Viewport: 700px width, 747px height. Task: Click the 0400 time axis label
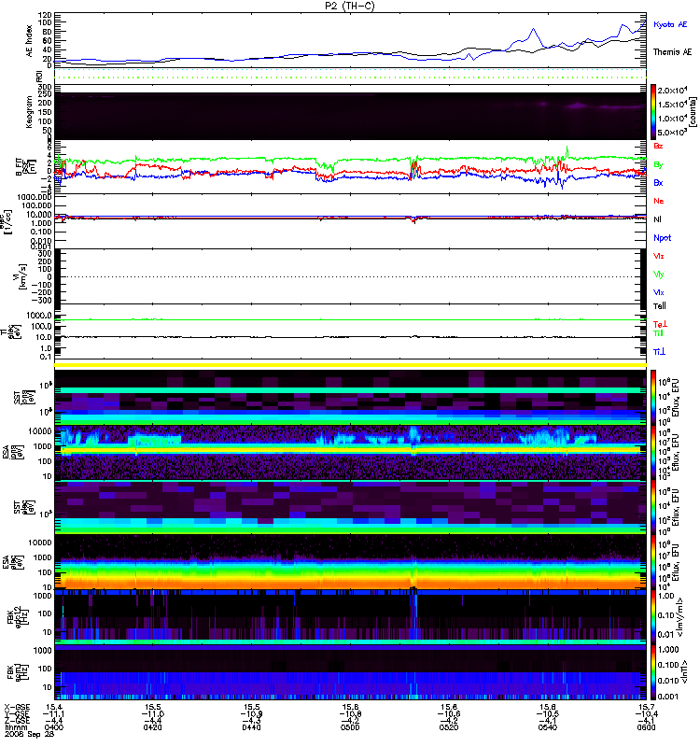pos(54,727)
